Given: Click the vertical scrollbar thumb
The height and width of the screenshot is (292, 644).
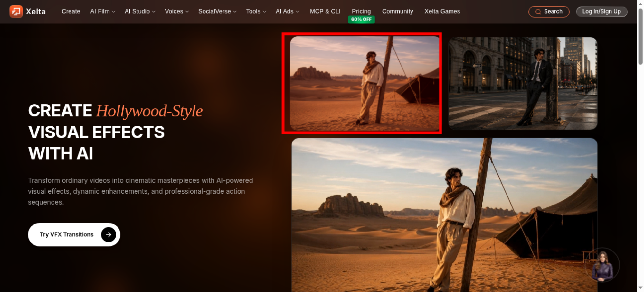Looking at the screenshot, I should point(640,36).
